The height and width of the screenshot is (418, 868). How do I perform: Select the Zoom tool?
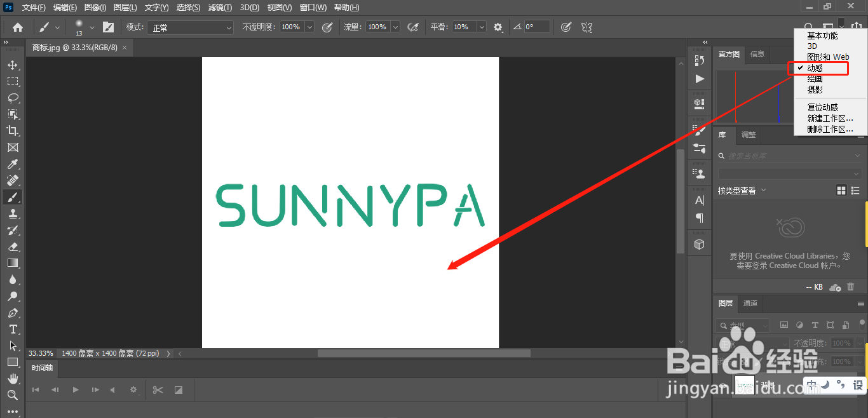click(x=13, y=395)
